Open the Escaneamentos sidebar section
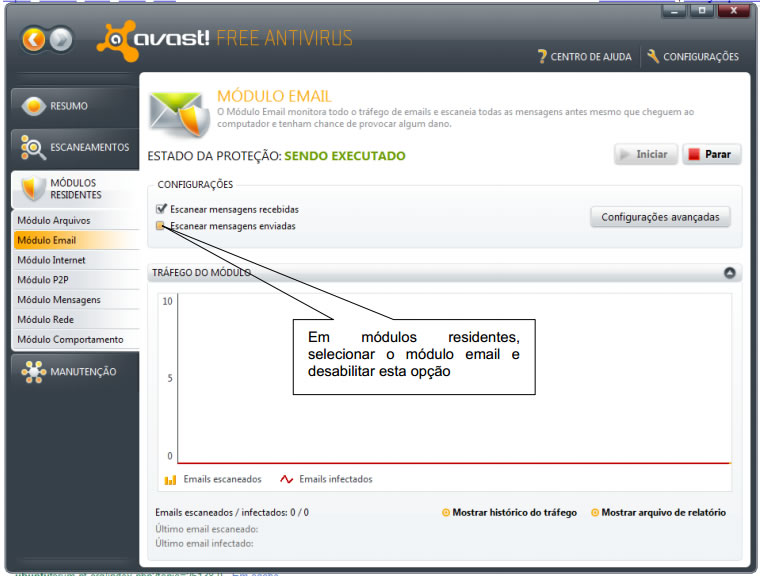 click(x=75, y=147)
